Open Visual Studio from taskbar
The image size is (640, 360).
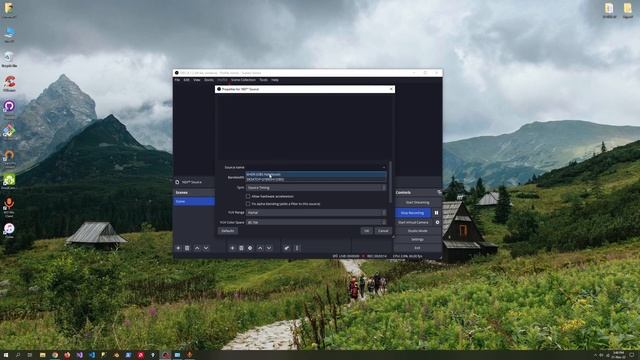80,356
